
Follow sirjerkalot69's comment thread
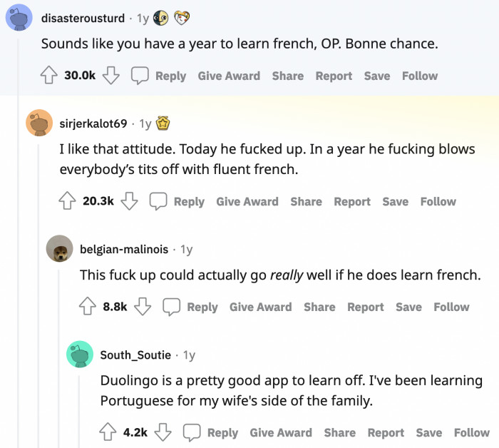(438, 201)
